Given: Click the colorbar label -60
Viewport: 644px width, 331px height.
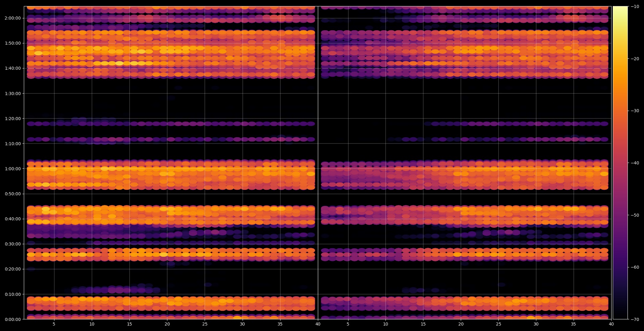Looking at the screenshot, I should (x=635, y=267).
